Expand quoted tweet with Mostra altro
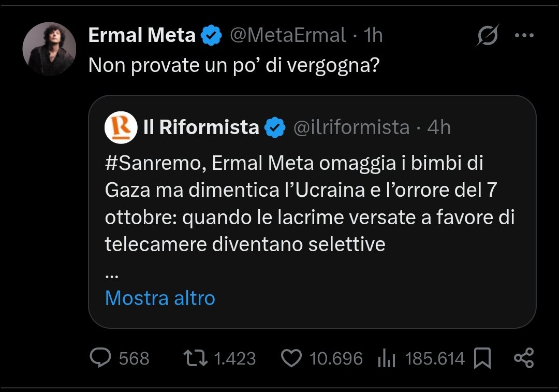 (160, 298)
